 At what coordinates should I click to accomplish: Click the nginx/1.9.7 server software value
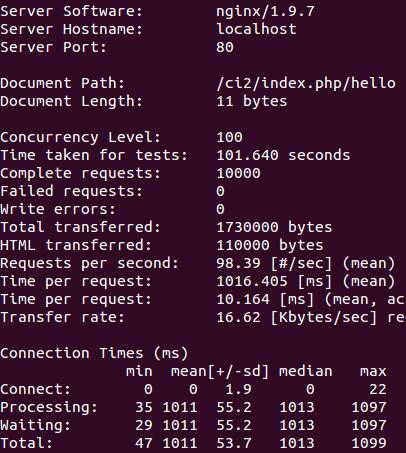pyautogui.click(x=265, y=12)
